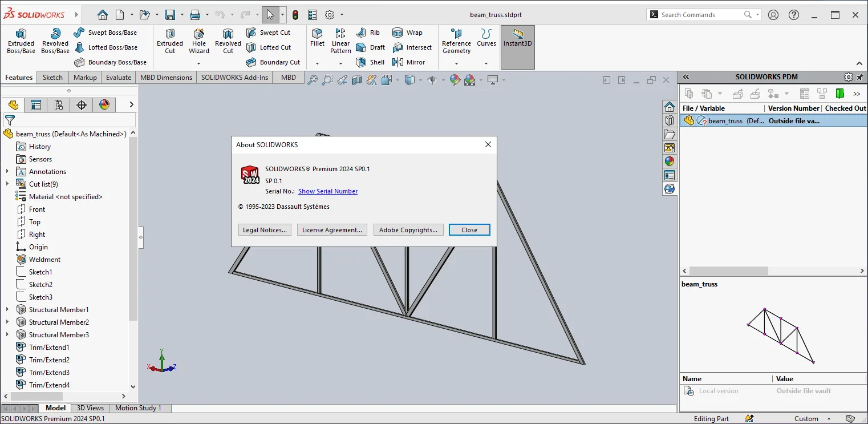Open the Hole Wizard tool
868x424 pixels.
pyautogui.click(x=199, y=42)
